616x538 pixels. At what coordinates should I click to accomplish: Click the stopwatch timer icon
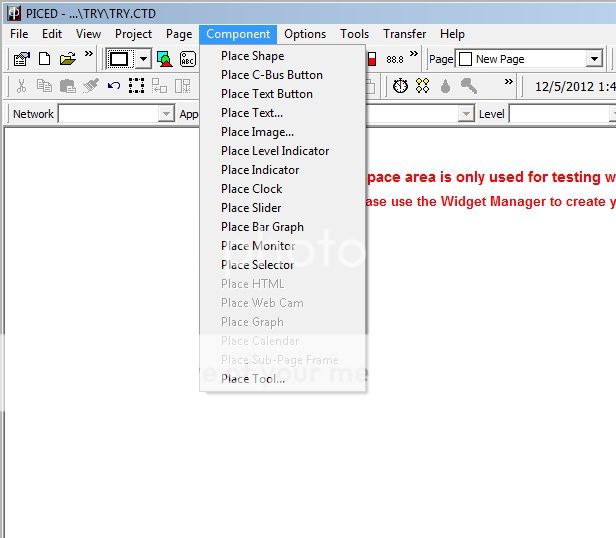pyautogui.click(x=400, y=86)
